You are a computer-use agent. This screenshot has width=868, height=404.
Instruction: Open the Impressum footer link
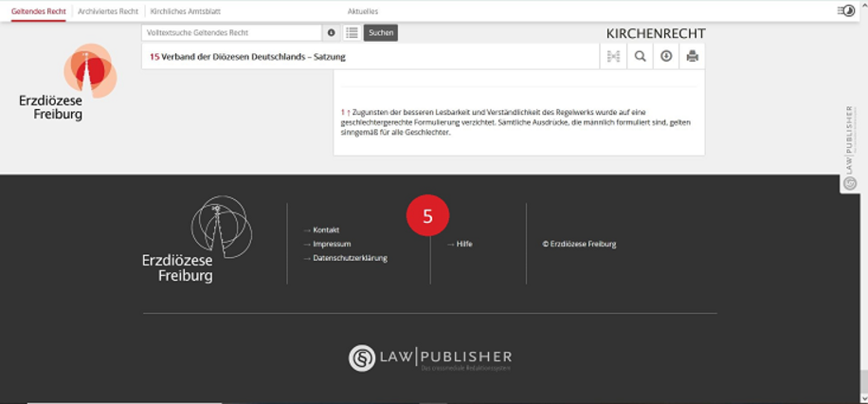click(332, 244)
